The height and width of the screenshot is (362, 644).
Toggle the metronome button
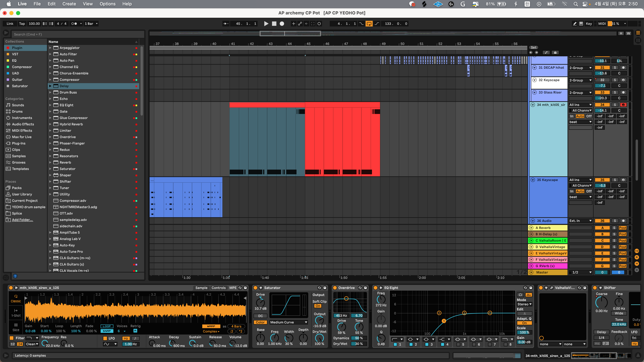(74, 24)
